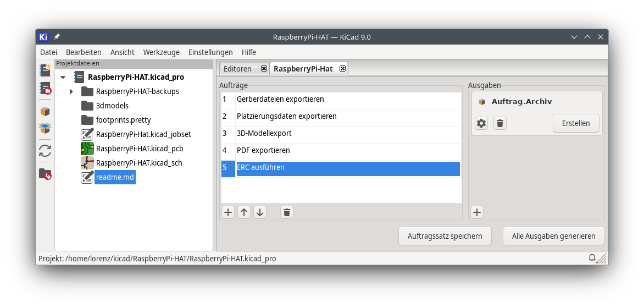Click the Auftrag.Archiv box icon
Image resolution: width=644 pixels, height=307 pixels.
click(482, 102)
